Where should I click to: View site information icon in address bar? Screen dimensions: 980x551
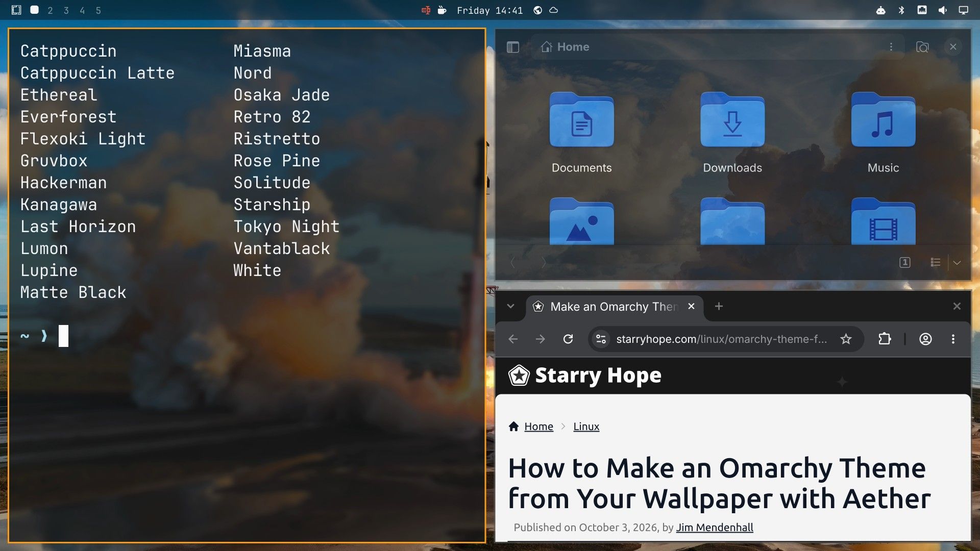point(601,339)
